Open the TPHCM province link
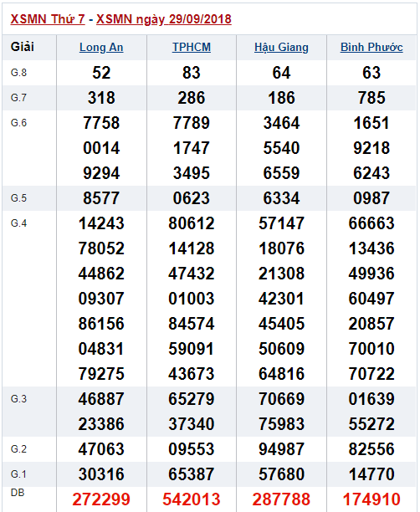The height and width of the screenshot is (512, 420). [x=192, y=47]
